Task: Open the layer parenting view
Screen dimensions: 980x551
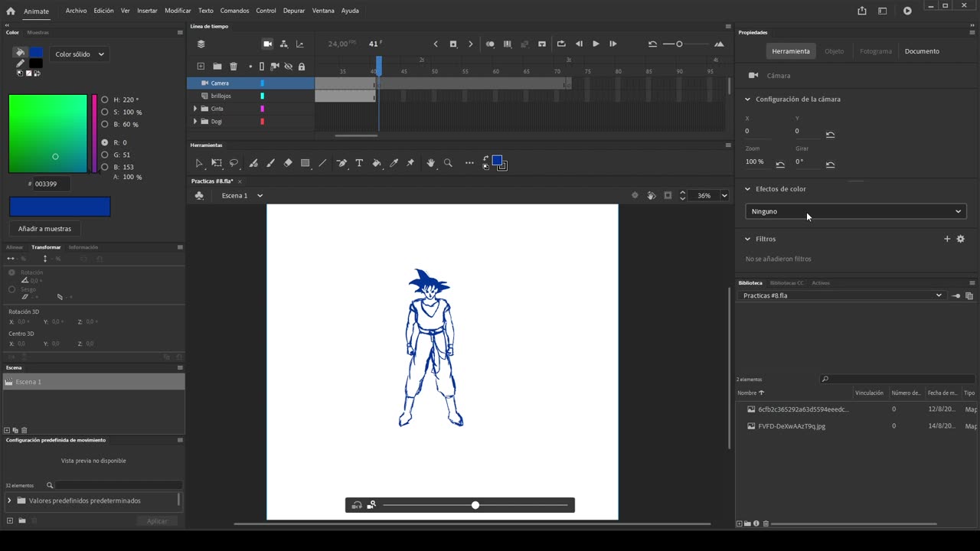Action: click(283, 44)
